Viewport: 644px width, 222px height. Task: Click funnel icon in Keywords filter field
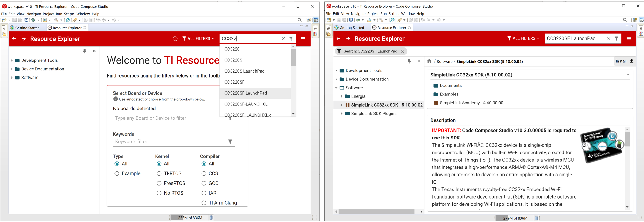[x=230, y=142]
